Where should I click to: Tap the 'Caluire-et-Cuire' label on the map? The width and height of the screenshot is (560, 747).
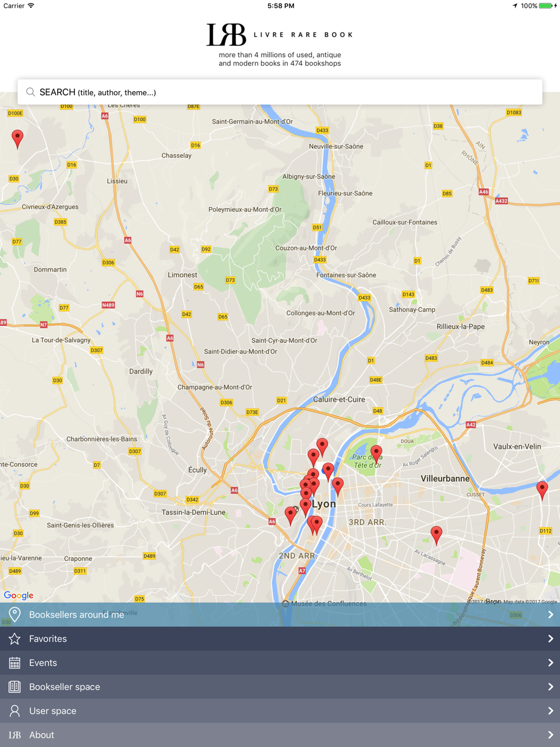click(339, 399)
